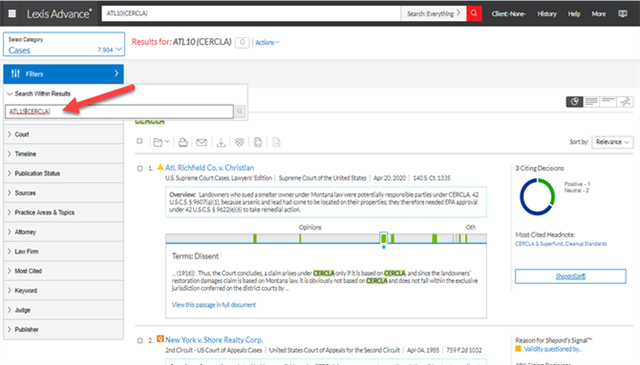
Task: Expand the Most Cited filter
Action: pyautogui.click(x=63, y=271)
